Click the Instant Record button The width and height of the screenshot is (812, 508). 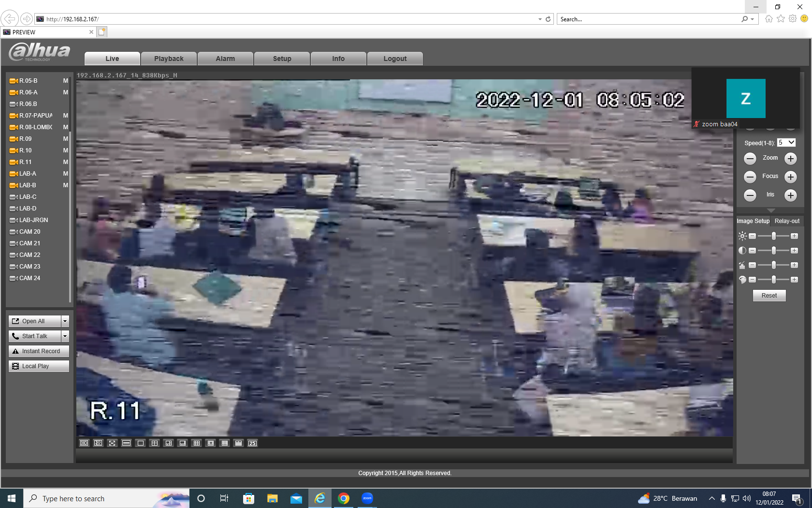click(39, 351)
